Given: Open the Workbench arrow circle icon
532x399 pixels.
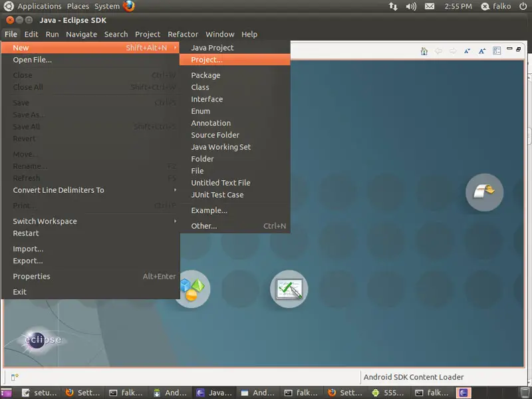Looking at the screenshot, I should (x=484, y=192).
